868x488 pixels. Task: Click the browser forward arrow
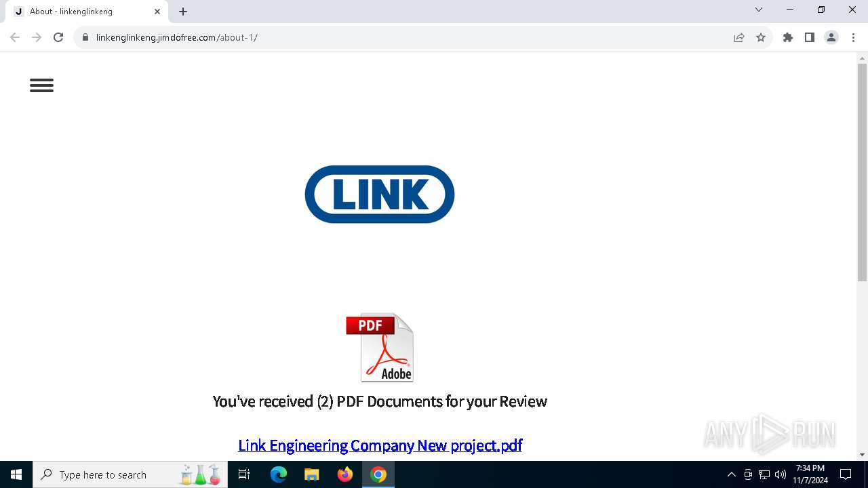coord(37,37)
